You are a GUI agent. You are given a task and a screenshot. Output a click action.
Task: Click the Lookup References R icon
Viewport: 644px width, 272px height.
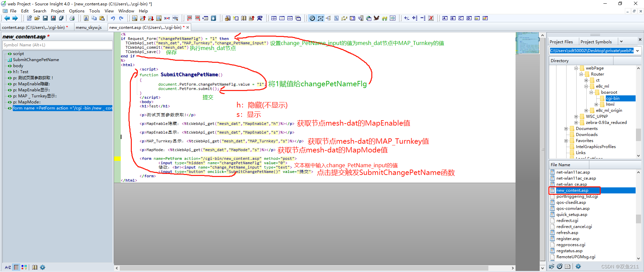point(260,18)
